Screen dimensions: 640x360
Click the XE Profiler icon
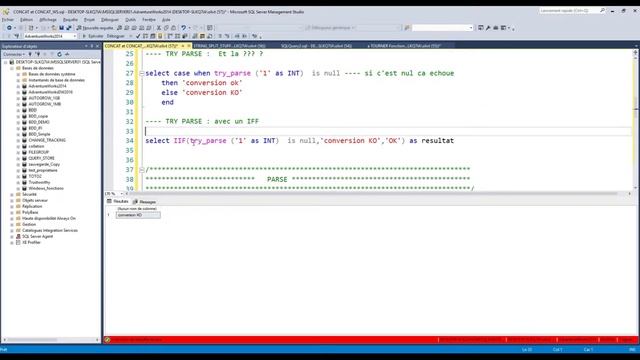tap(18, 242)
